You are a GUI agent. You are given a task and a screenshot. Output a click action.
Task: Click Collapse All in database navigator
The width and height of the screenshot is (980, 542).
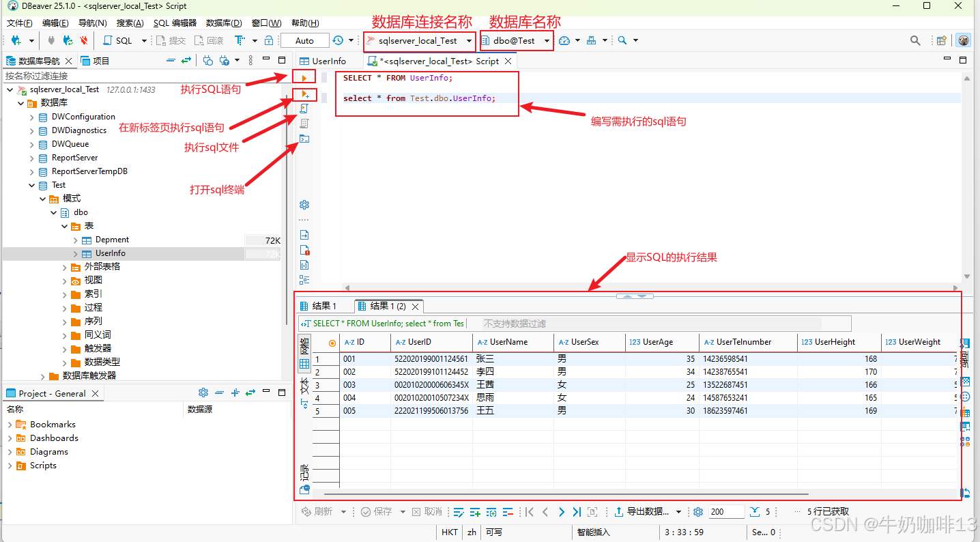(x=171, y=61)
